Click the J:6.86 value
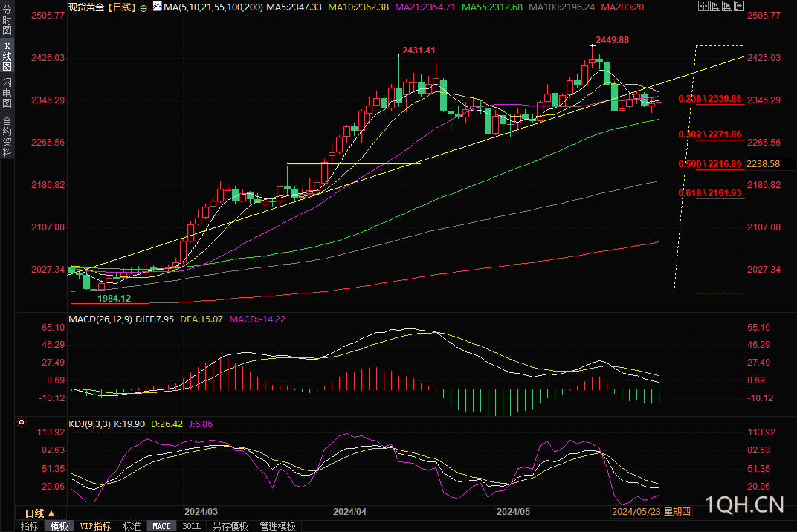The image size is (797, 532). click(201, 424)
